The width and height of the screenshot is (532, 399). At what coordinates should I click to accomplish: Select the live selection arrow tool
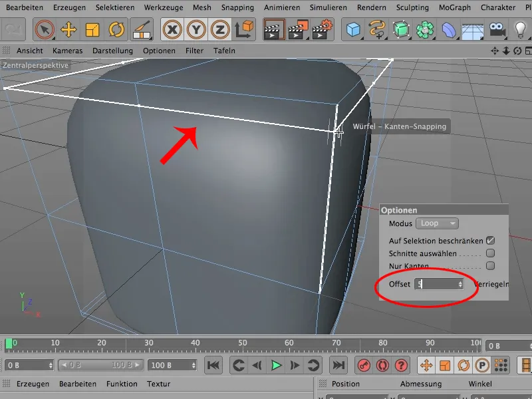coord(45,29)
